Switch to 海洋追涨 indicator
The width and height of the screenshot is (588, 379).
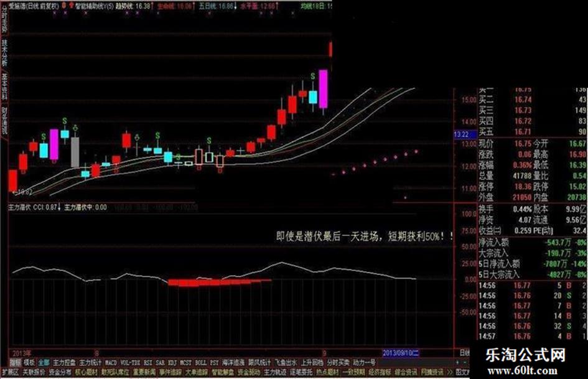[x=233, y=363]
